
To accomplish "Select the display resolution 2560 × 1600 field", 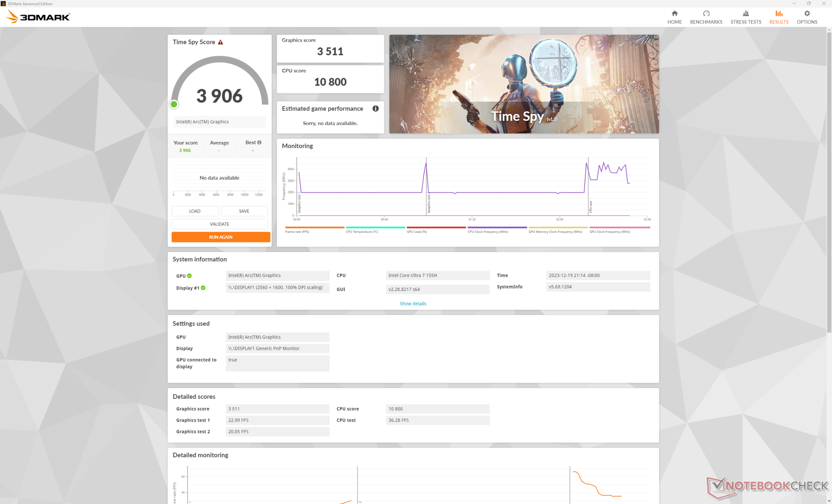I will tap(277, 288).
